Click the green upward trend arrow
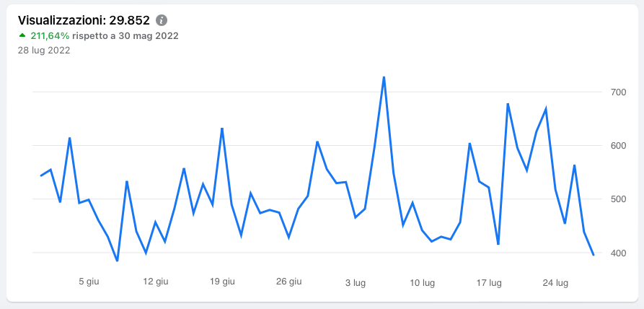 pyautogui.click(x=22, y=35)
